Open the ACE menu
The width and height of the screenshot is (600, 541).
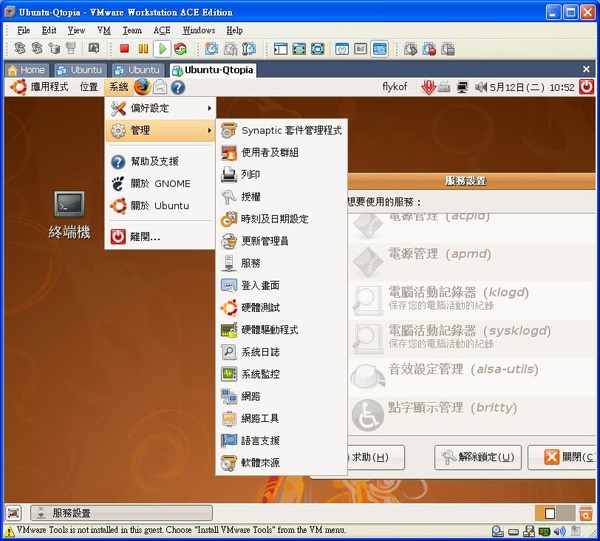[162, 30]
